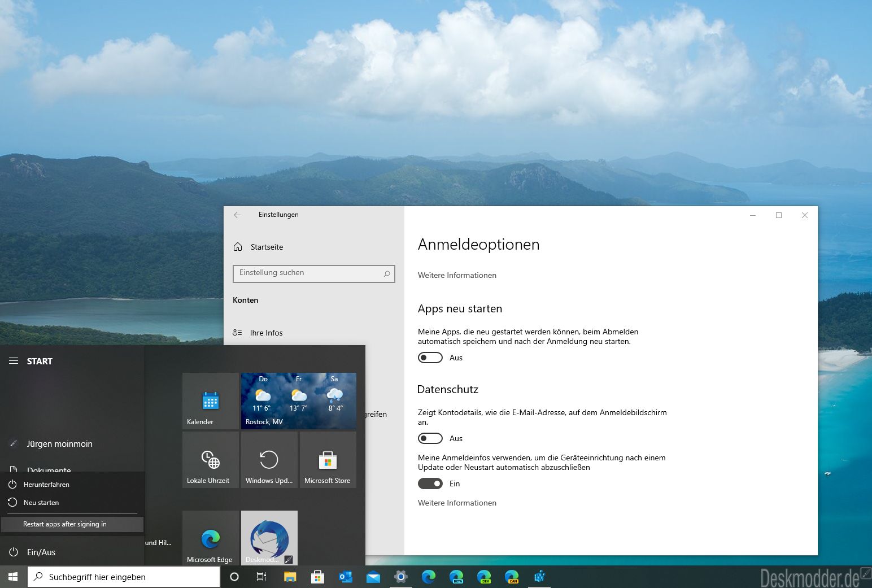Viewport: 872px width, 588px height.
Task: Close the Einstellungen window
Action: click(805, 215)
